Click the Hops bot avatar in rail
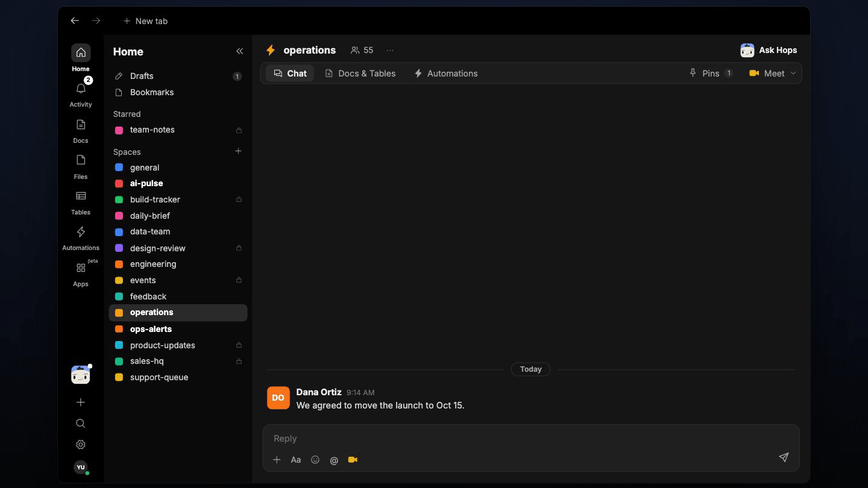868x488 pixels. pyautogui.click(x=81, y=375)
